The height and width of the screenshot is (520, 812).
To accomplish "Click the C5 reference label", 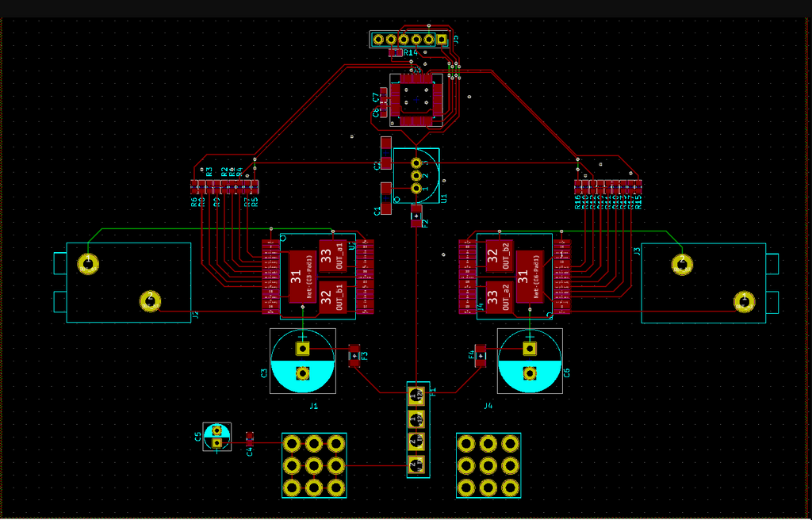I will pyautogui.click(x=197, y=437).
